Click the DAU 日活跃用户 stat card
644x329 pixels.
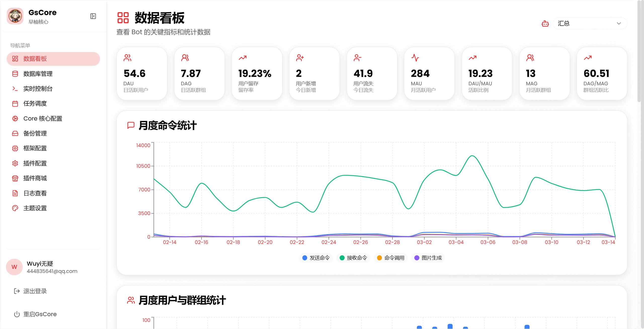(142, 74)
